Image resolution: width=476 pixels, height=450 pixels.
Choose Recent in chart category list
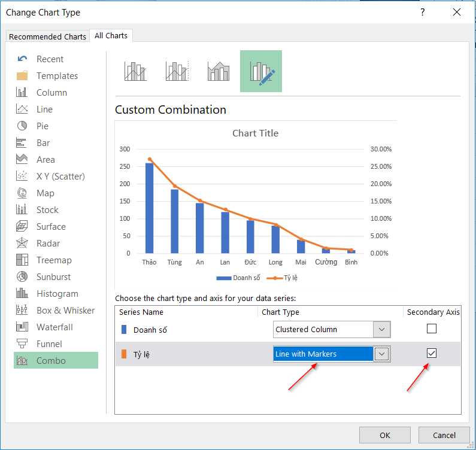pos(56,59)
